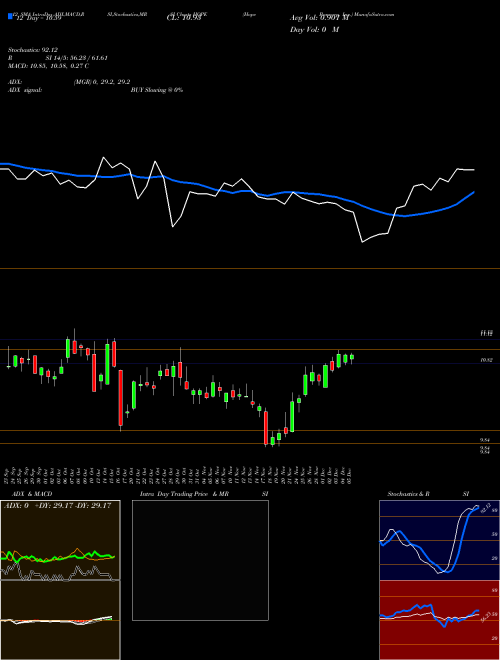500x660 pixels.
Task: Open the ADX & MACD indicator chart thumbnail
Action: (60, 580)
